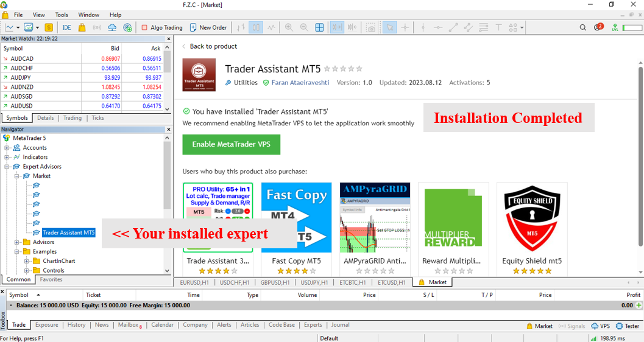Open the Fast Copy MT5 product card
Image resolution: width=644 pixels, height=342 pixels.
click(297, 229)
